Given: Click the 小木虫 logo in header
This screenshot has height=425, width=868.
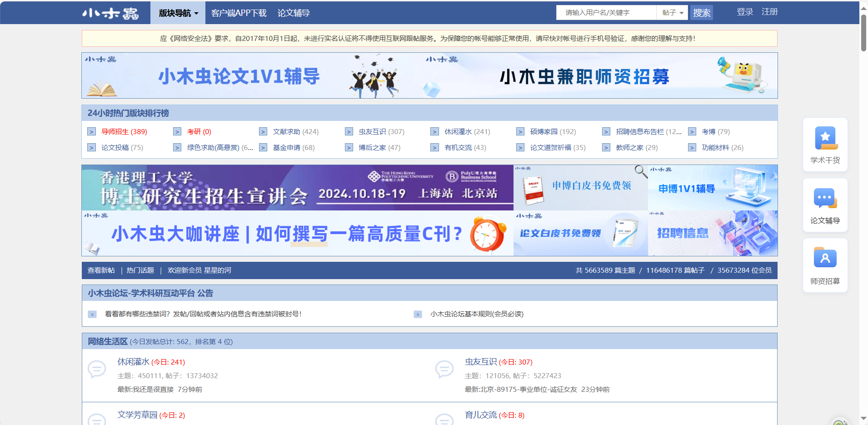Looking at the screenshot, I should pos(110,13).
